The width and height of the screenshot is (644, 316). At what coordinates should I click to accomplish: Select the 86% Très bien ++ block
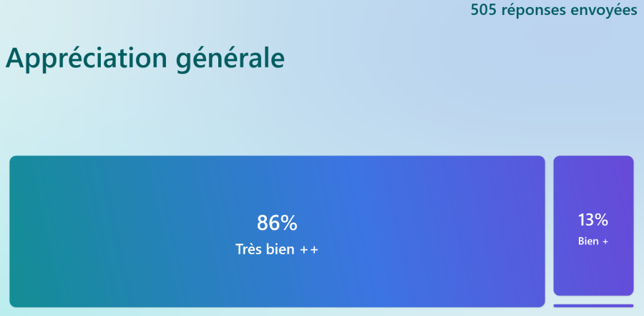(x=277, y=231)
